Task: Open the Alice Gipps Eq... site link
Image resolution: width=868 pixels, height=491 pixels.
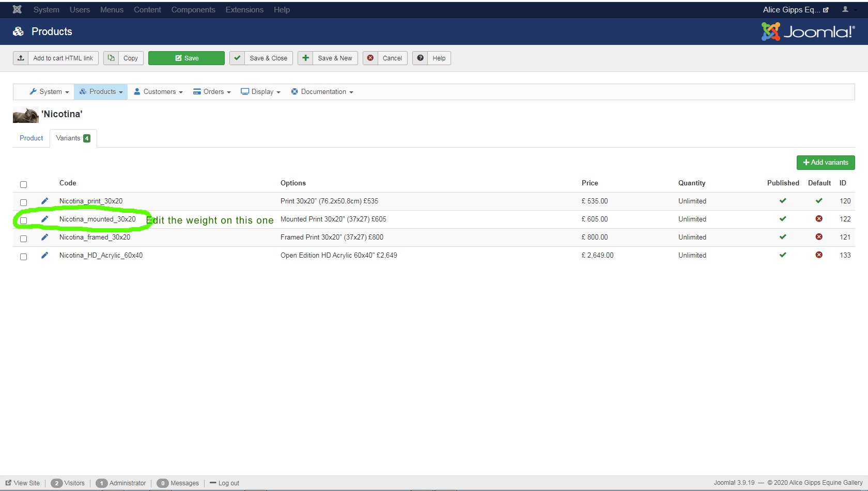Action: click(796, 10)
